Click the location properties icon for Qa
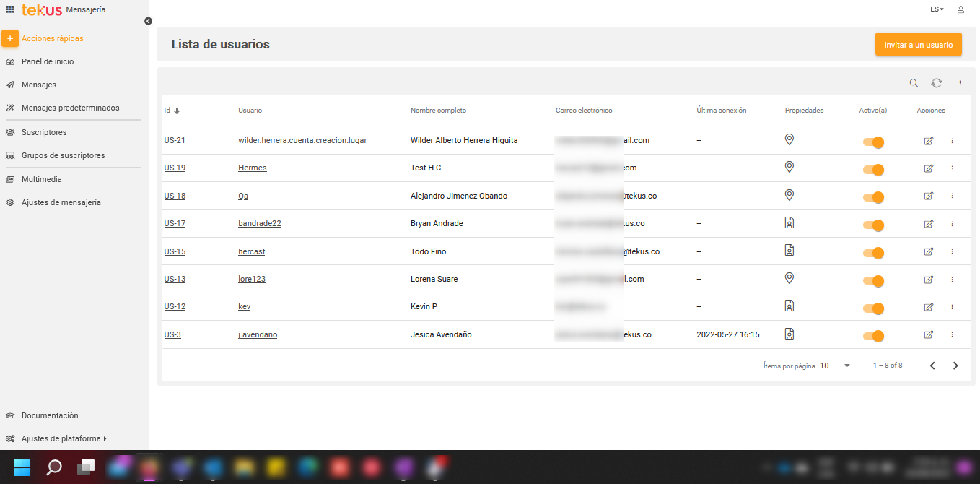Viewport: 980px width, 484px height. [x=789, y=195]
